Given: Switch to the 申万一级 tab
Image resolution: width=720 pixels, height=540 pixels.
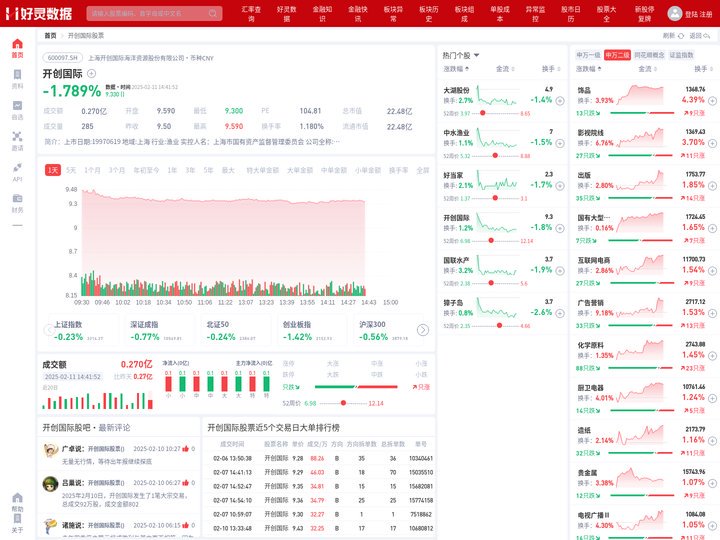Looking at the screenshot, I should click(x=588, y=55).
